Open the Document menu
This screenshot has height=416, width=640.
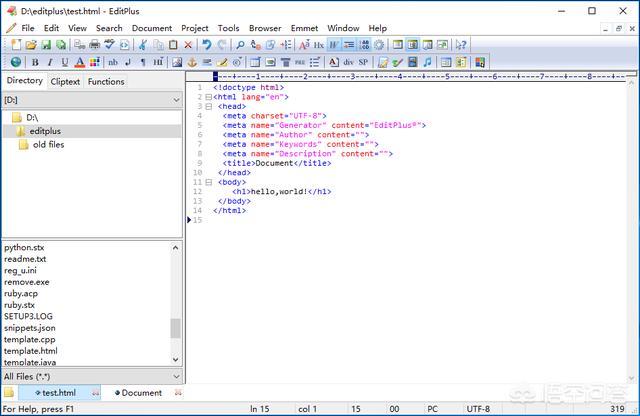pos(152,28)
